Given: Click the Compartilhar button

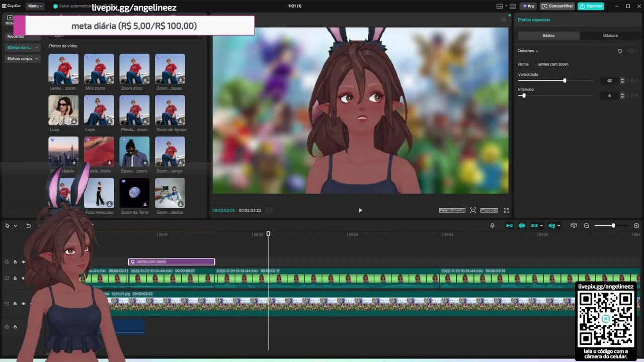Looking at the screenshot, I should click(557, 6).
